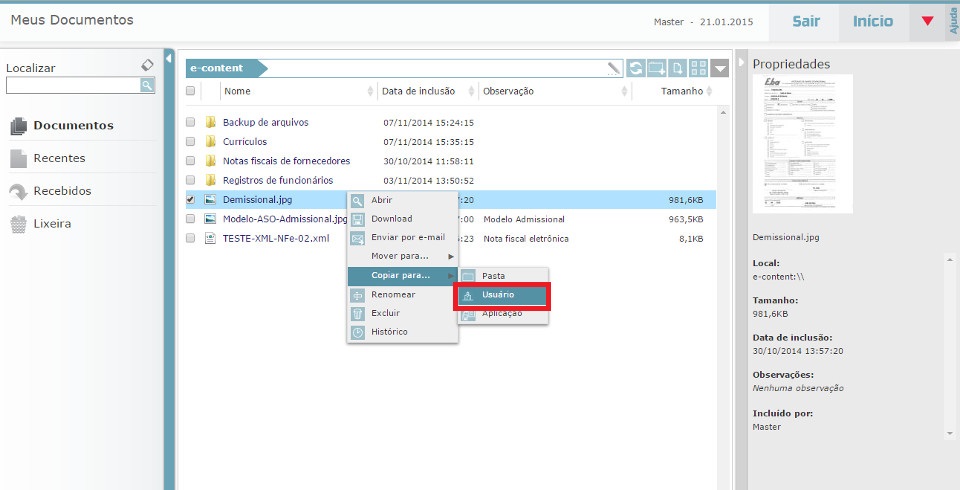960x490 pixels.
Task: Click the add new document icon
Action: (x=678, y=68)
